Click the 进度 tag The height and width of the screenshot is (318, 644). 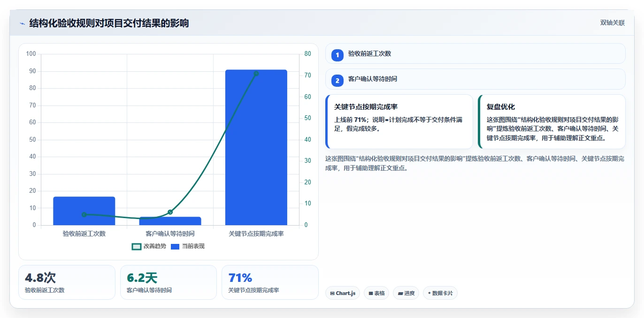[x=406, y=293]
